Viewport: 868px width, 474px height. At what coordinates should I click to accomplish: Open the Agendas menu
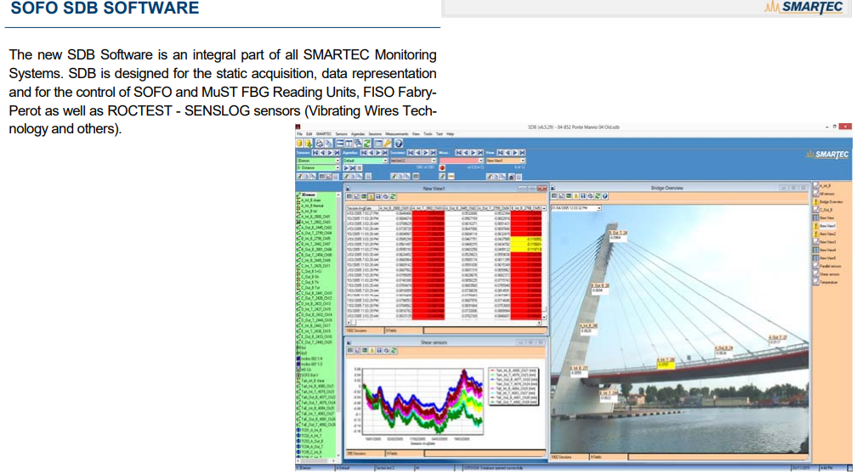point(358,134)
